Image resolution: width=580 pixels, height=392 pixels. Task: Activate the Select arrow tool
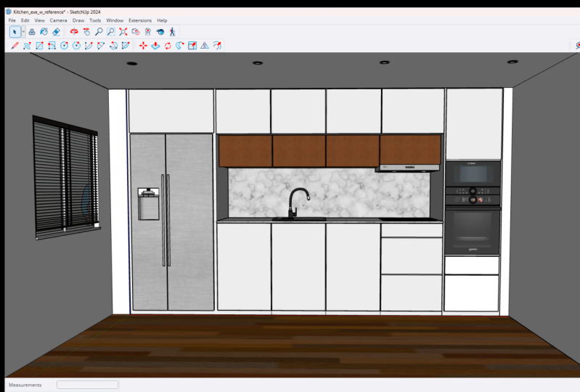[x=15, y=32]
